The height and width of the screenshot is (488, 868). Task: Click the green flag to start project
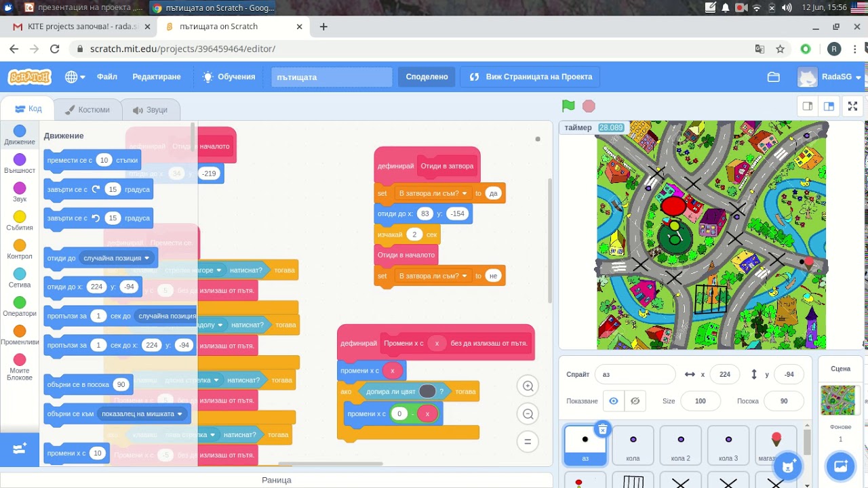click(568, 106)
